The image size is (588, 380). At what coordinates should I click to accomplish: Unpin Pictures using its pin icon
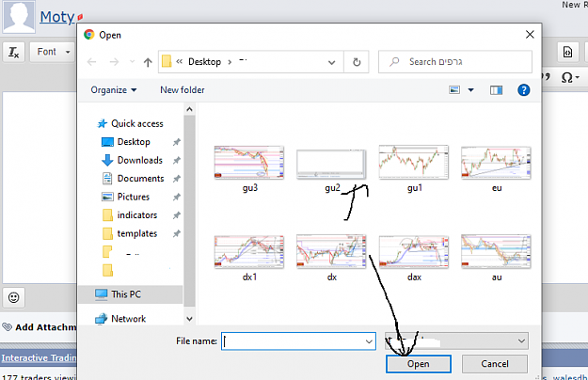176,198
